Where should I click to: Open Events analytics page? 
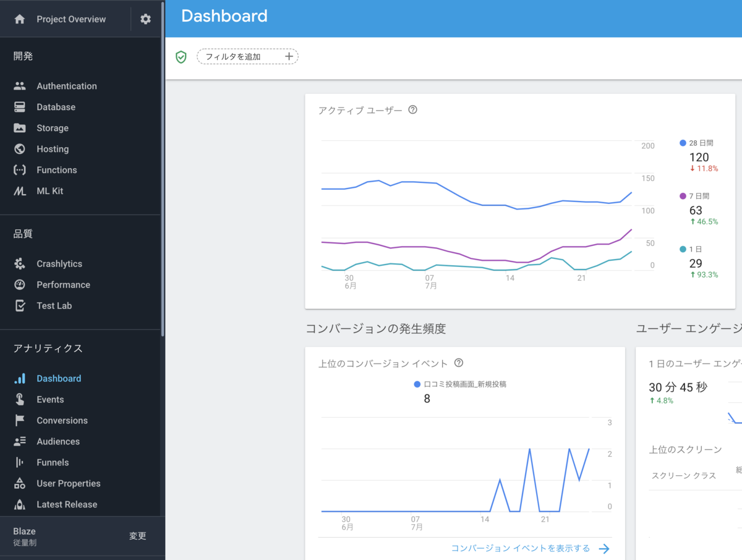tap(50, 399)
